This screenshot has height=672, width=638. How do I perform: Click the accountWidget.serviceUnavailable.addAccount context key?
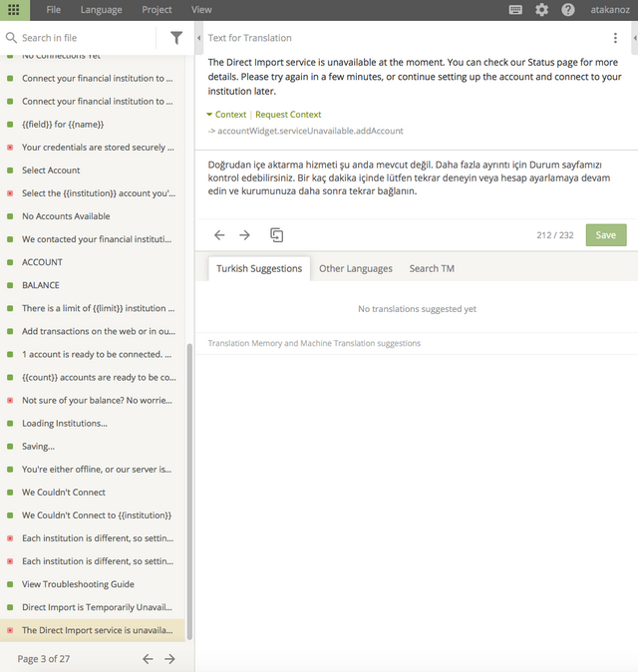tap(310, 131)
